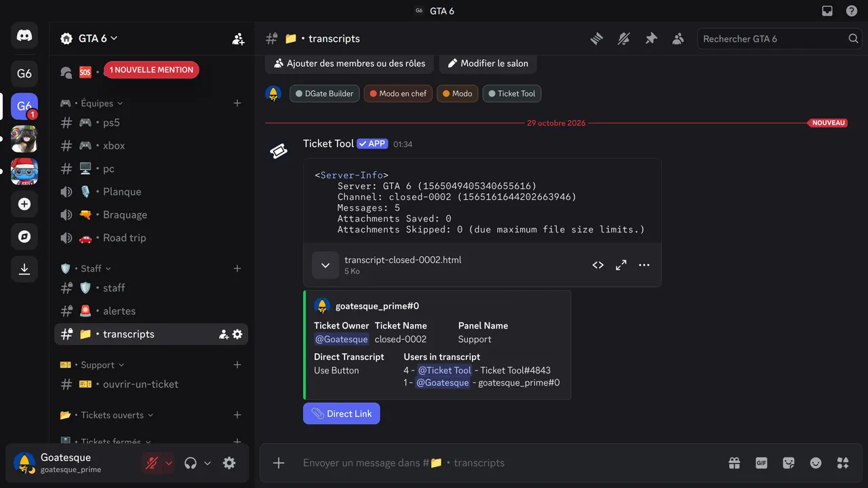
Task: Click the message input for transcripts
Action: click(509, 463)
